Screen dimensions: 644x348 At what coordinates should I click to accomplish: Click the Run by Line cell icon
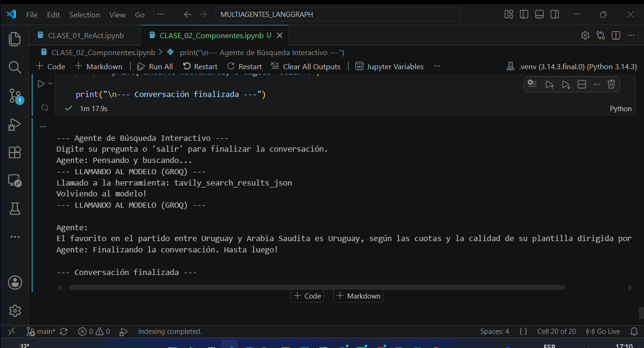(x=532, y=84)
